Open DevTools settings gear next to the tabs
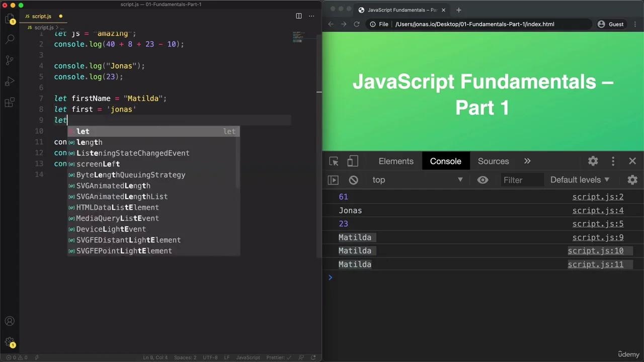644x362 pixels. coord(593,161)
